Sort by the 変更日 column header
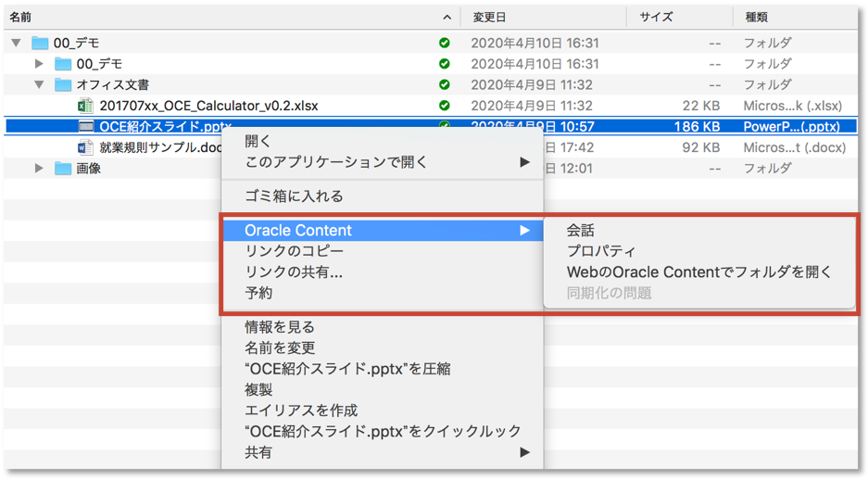 [489, 17]
